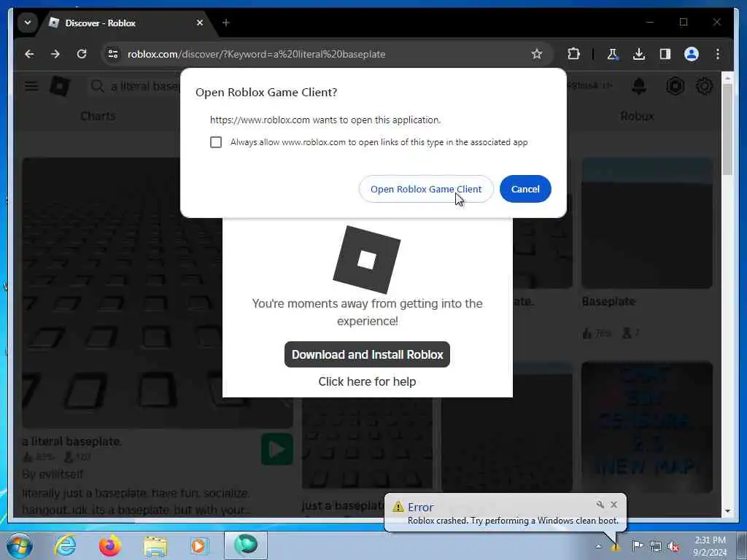The image size is (747, 560).
Task: Open a new browser tab
Action: (x=226, y=23)
